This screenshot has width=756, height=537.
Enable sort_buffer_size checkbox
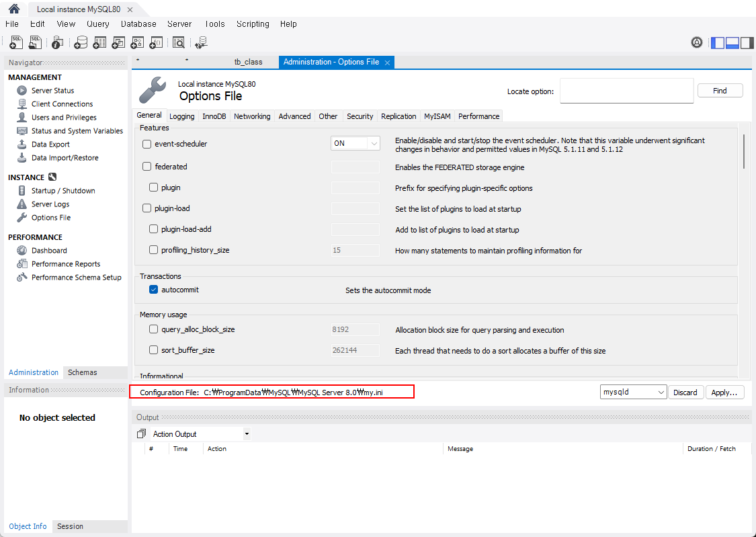[153, 350]
